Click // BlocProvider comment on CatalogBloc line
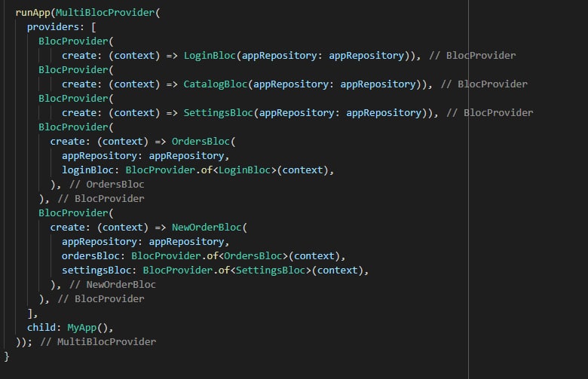This screenshot has height=379, width=588. tap(484, 84)
